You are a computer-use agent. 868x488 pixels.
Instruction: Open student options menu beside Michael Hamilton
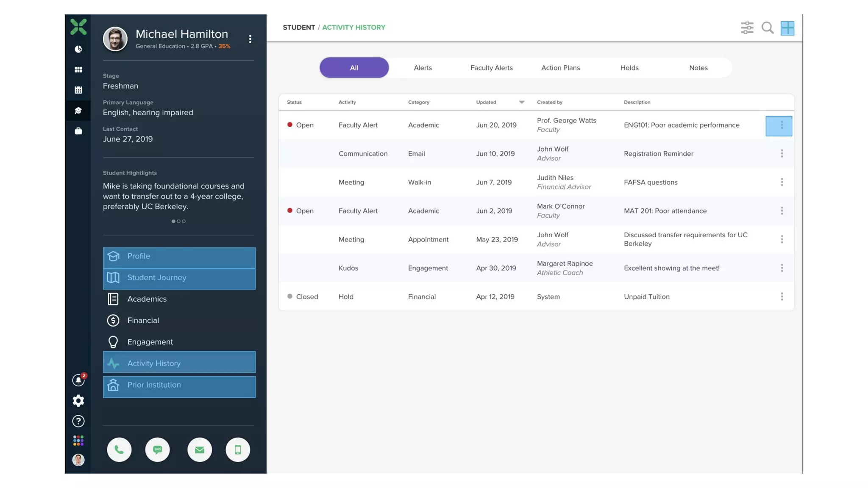point(250,39)
